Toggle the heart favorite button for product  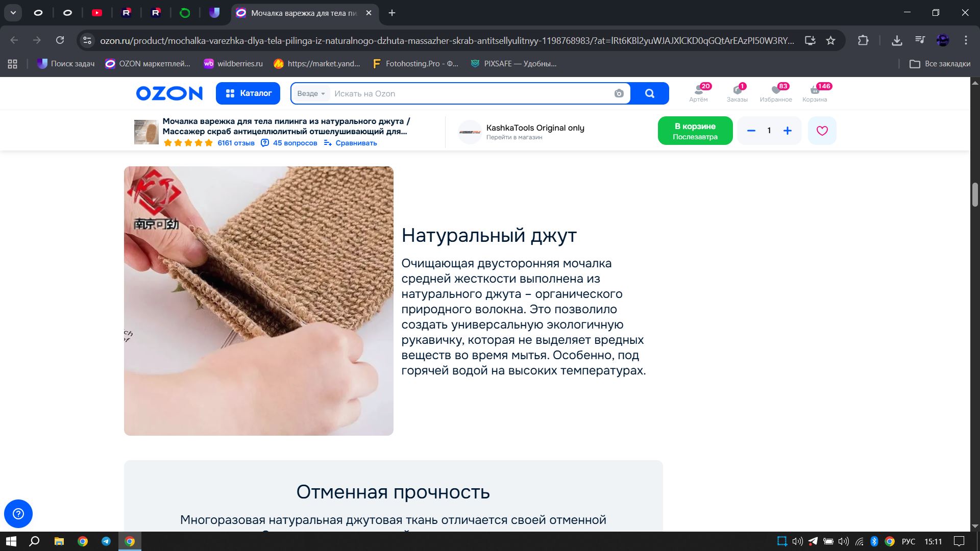pos(822,131)
